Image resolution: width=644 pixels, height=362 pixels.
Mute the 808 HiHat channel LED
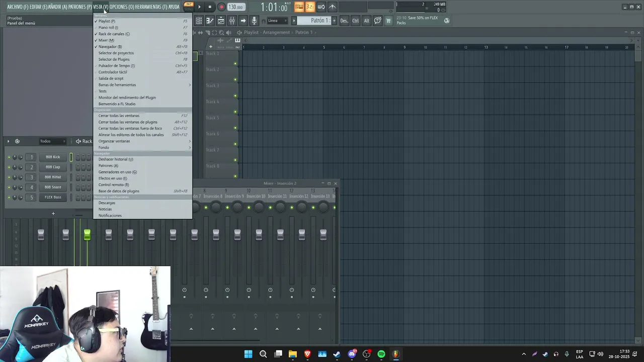click(x=9, y=177)
